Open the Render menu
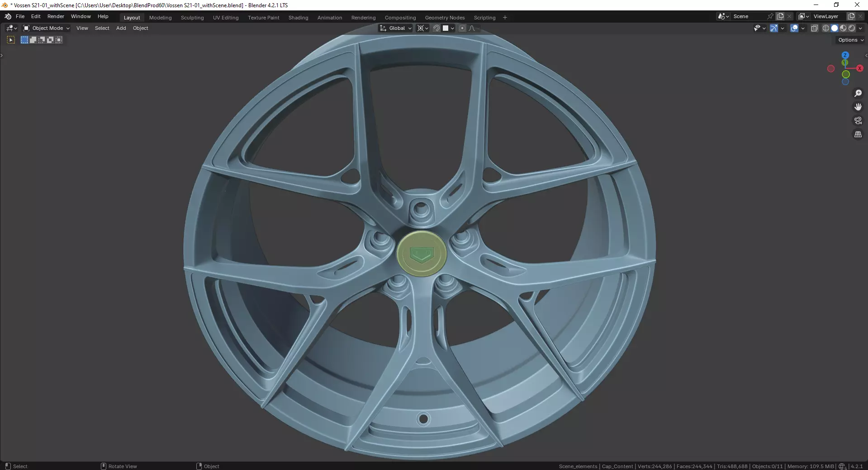 (56, 16)
